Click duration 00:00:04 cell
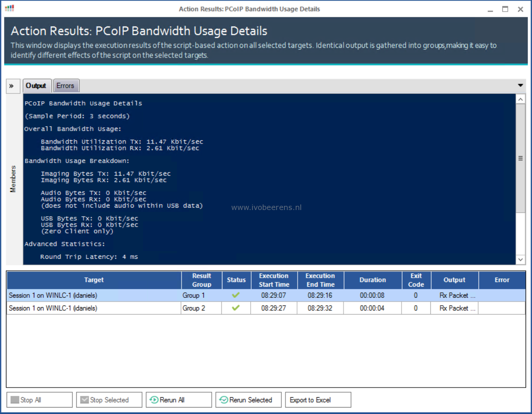Viewport: 532px width, 414px height. 372,309
